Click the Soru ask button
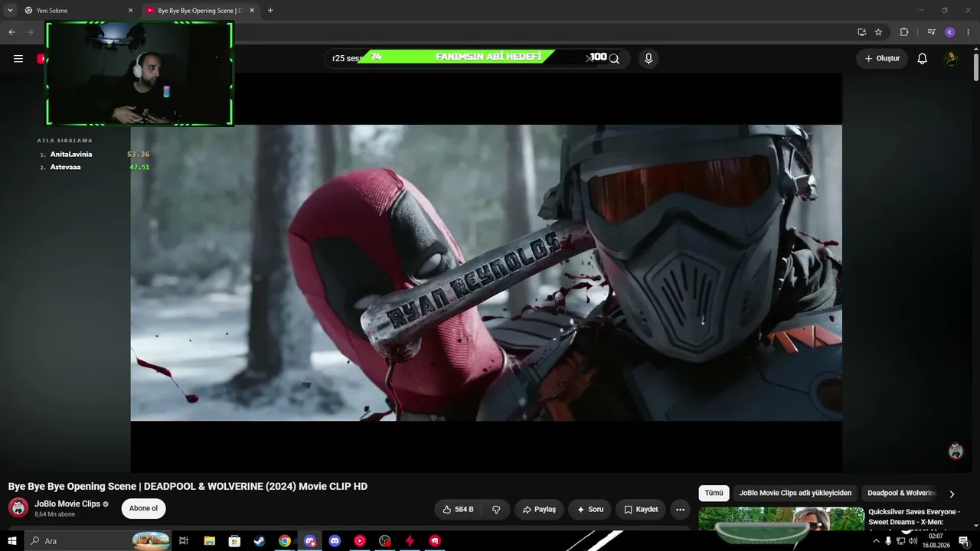This screenshot has width=980, height=551. (590, 510)
